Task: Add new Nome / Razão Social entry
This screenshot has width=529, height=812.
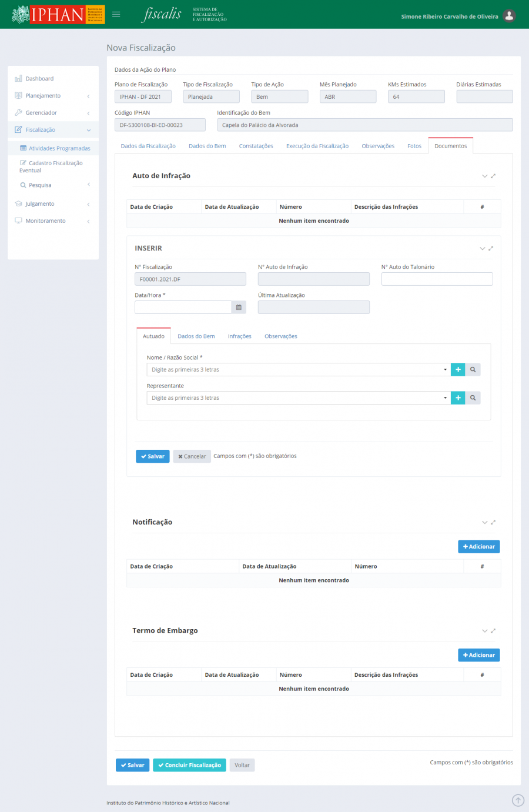Action: pyautogui.click(x=458, y=370)
